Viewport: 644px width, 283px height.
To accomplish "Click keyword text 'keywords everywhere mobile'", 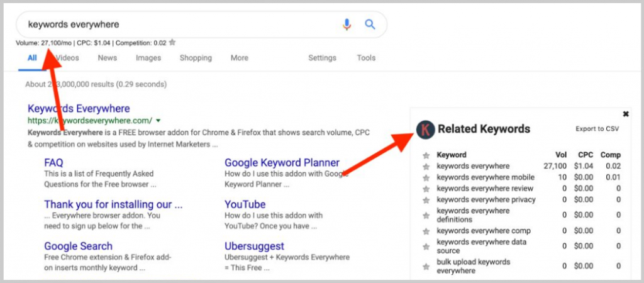I will pos(486,177).
